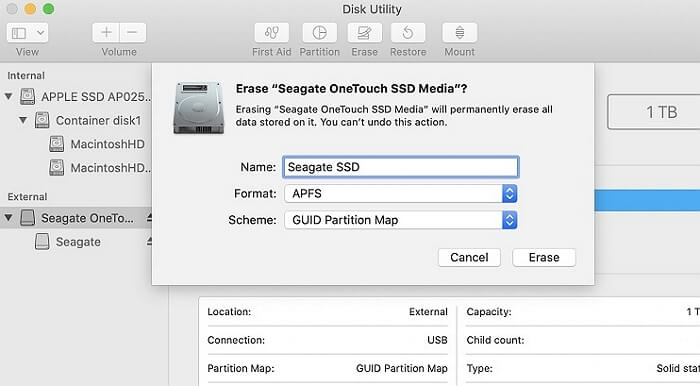Confirm with the Erase button

click(544, 257)
